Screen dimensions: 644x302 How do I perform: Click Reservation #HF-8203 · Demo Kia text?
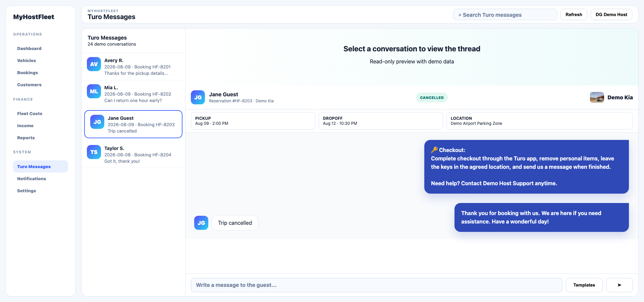[241, 101]
